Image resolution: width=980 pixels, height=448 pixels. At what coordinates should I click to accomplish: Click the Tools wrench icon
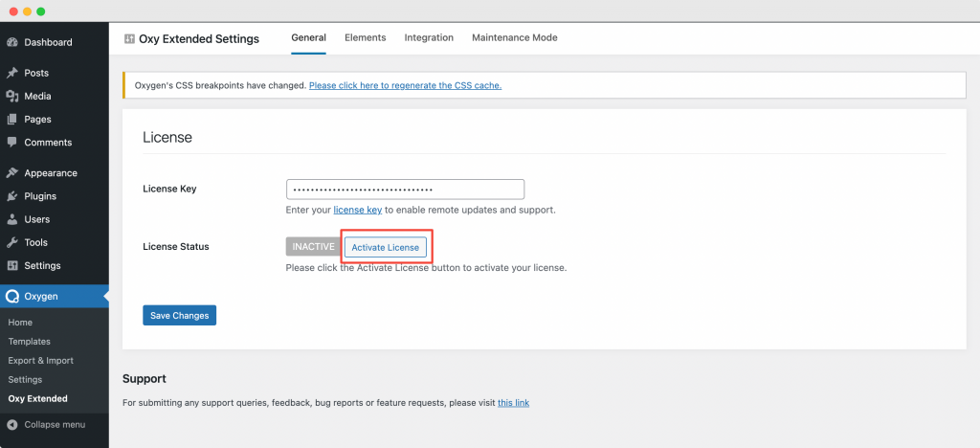[x=11, y=242]
